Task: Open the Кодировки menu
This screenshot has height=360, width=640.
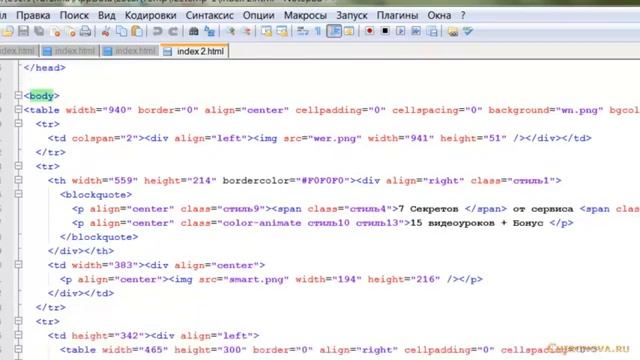Action: [x=151, y=16]
